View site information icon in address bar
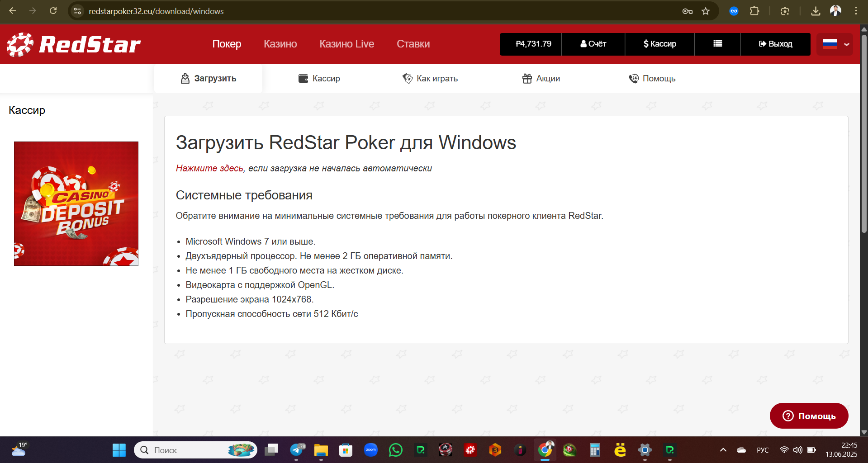 (x=78, y=11)
